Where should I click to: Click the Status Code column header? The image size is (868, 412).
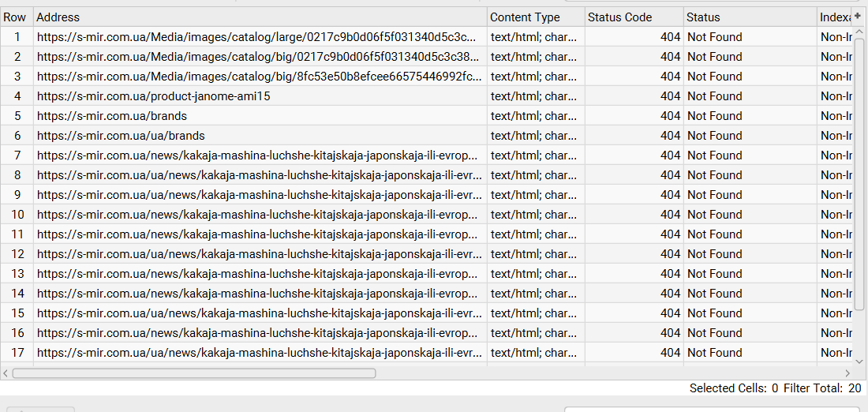click(634, 17)
